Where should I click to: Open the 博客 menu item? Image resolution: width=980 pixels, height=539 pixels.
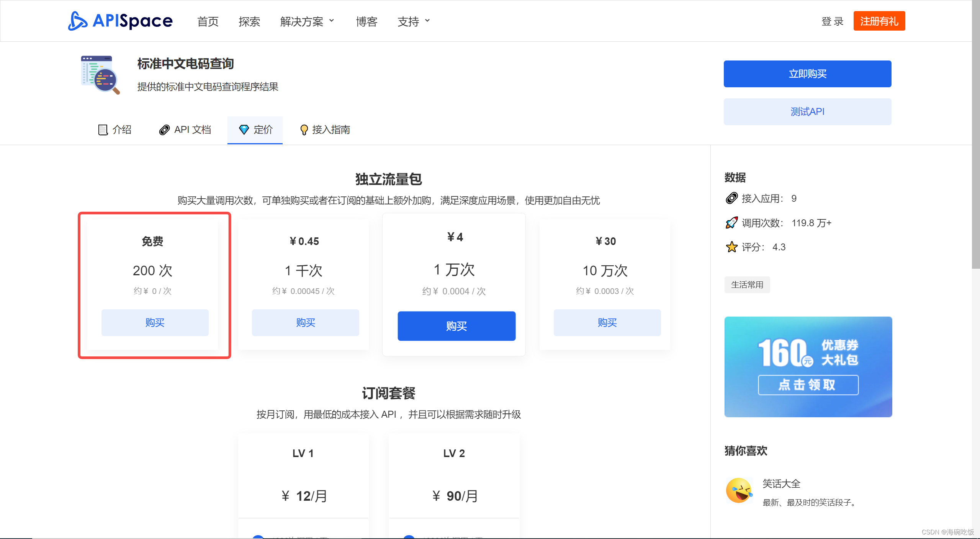[x=366, y=22]
